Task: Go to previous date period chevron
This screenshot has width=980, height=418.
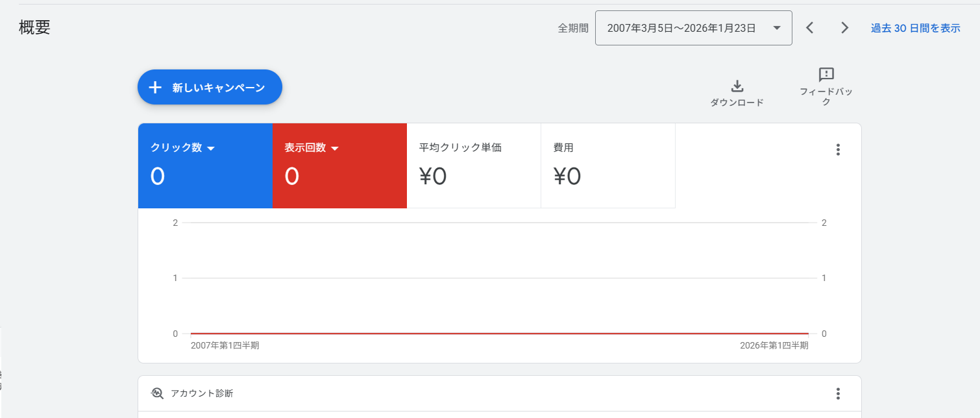Action: coord(809,28)
